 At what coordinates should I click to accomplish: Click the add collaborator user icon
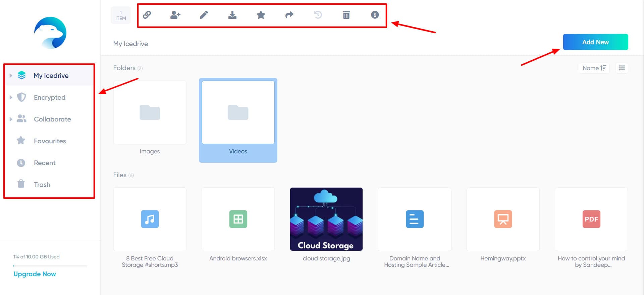coord(175,15)
